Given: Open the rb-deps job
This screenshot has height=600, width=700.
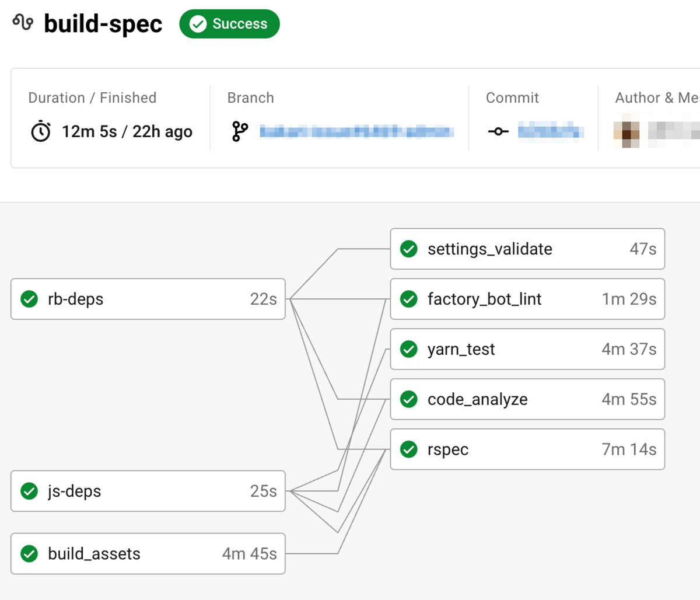Looking at the screenshot, I should (x=148, y=299).
